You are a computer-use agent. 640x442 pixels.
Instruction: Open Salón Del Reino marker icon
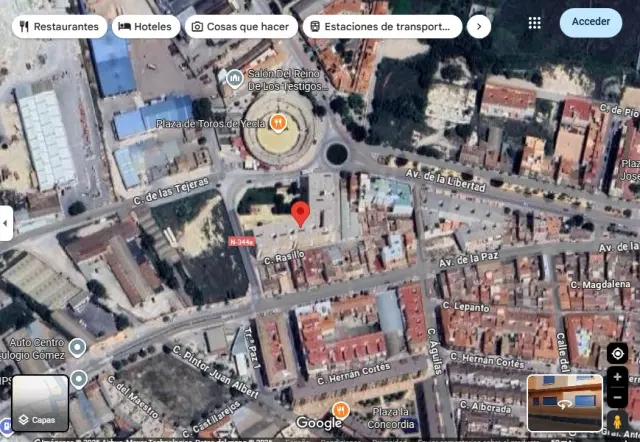click(x=235, y=78)
